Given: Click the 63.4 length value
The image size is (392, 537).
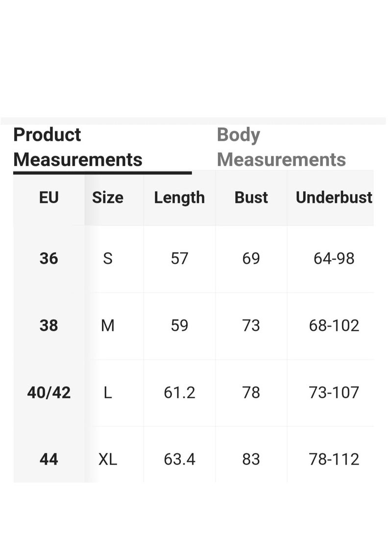Looking at the screenshot, I should (179, 459).
